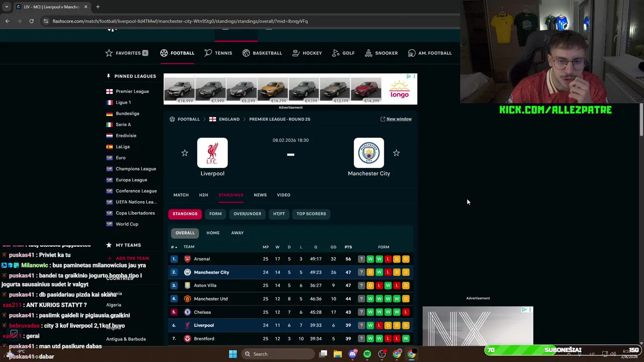Switch to the Match tab

181,195
